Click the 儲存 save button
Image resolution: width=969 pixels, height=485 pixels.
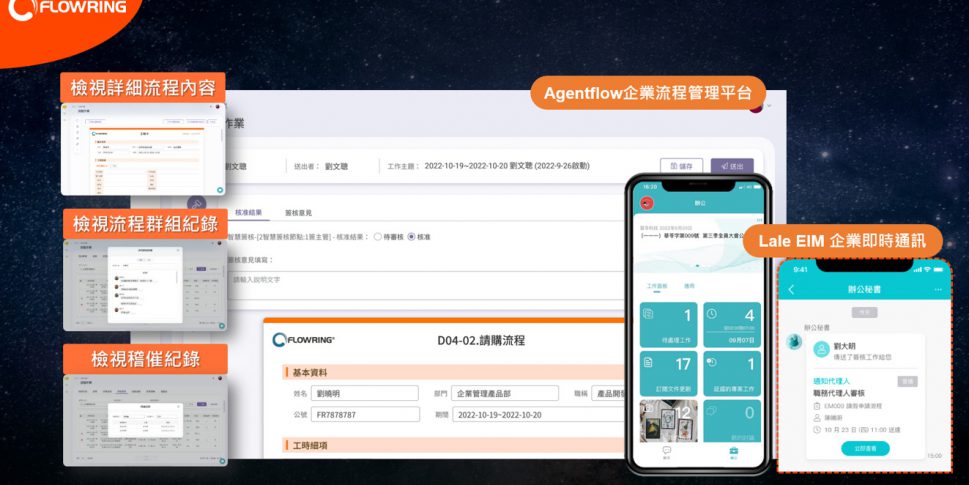coord(681,166)
